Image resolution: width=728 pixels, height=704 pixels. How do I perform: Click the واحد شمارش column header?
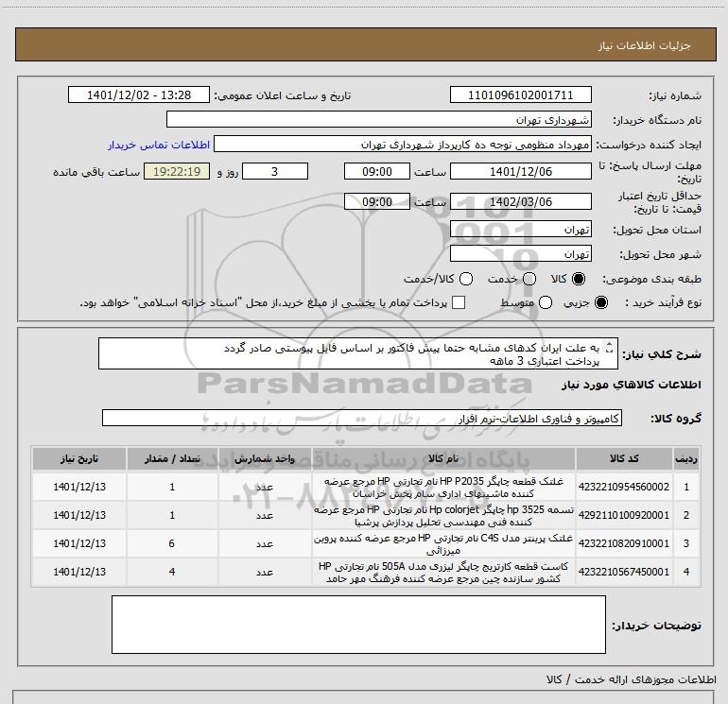(x=264, y=458)
